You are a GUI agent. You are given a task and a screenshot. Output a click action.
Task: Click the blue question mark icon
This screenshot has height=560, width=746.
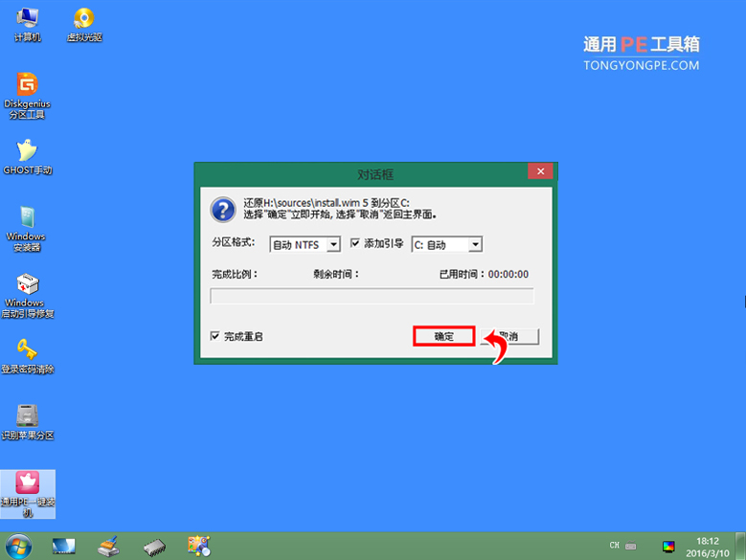coord(223,210)
